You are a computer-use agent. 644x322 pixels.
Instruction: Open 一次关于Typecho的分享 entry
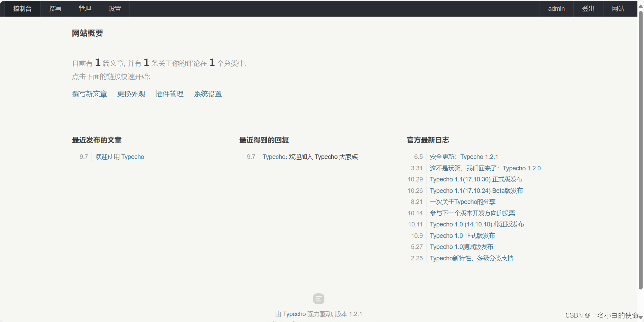pyautogui.click(x=463, y=202)
